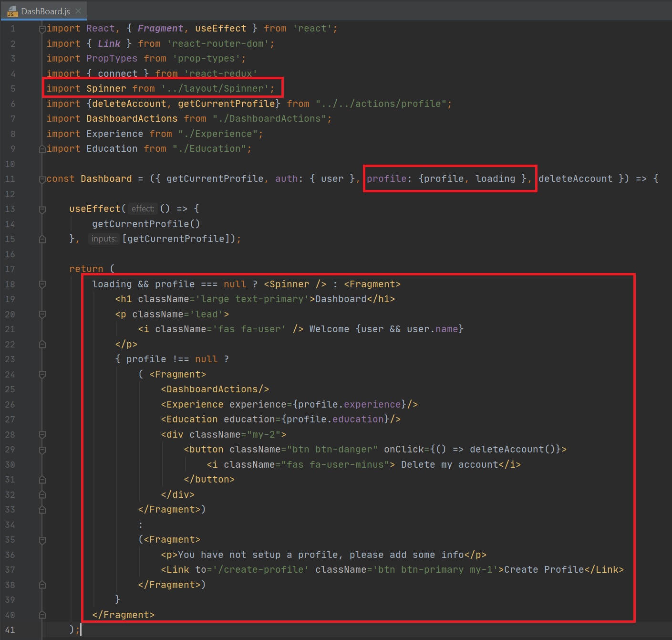Fold the Fragment at line 35
The width and height of the screenshot is (672, 640).
point(42,540)
